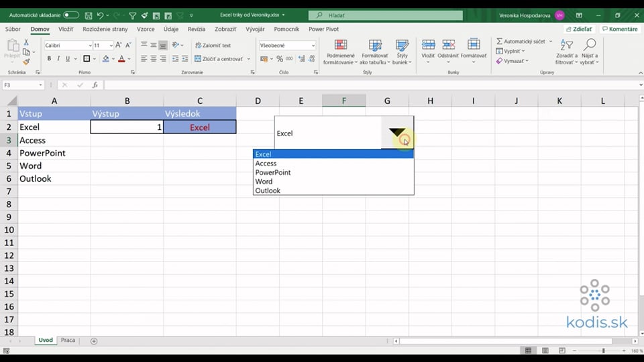Viewport: 644px width, 362px height.
Task: Toggle Italic formatting
Action: point(58,59)
